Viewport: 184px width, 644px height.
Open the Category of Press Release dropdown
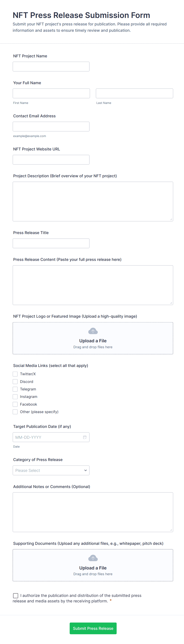pyautogui.click(x=51, y=470)
